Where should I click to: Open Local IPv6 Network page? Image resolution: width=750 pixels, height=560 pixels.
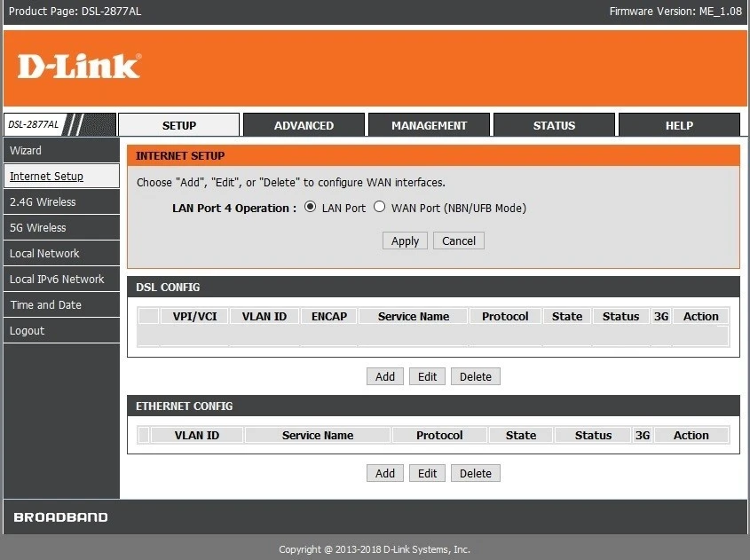coord(61,280)
